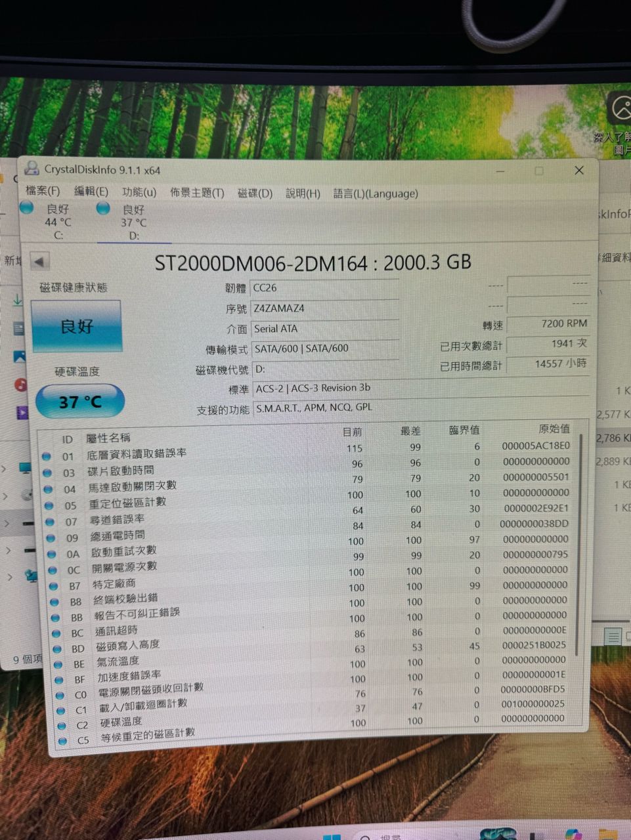Click the status circle for BB 報告不可糾正錯誤
Image resolution: width=631 pixels, height=840 pixels.
coord(55,618)
